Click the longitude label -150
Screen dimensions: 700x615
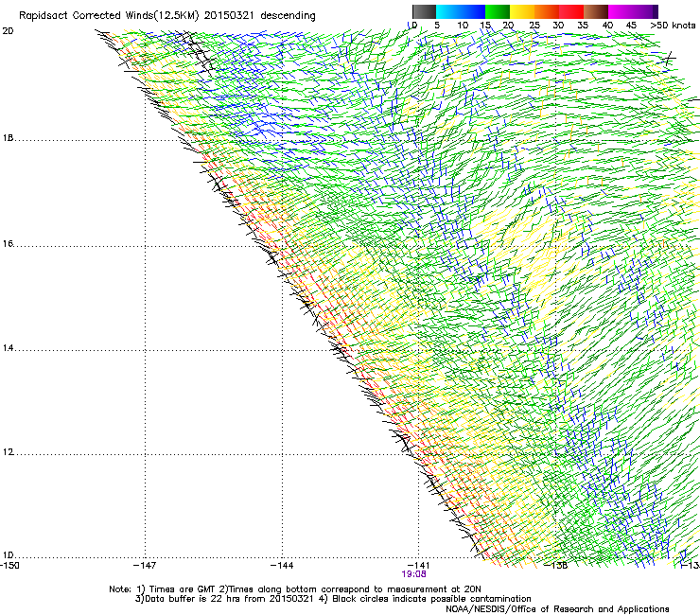pyautogui.click(x=10, y=566)
